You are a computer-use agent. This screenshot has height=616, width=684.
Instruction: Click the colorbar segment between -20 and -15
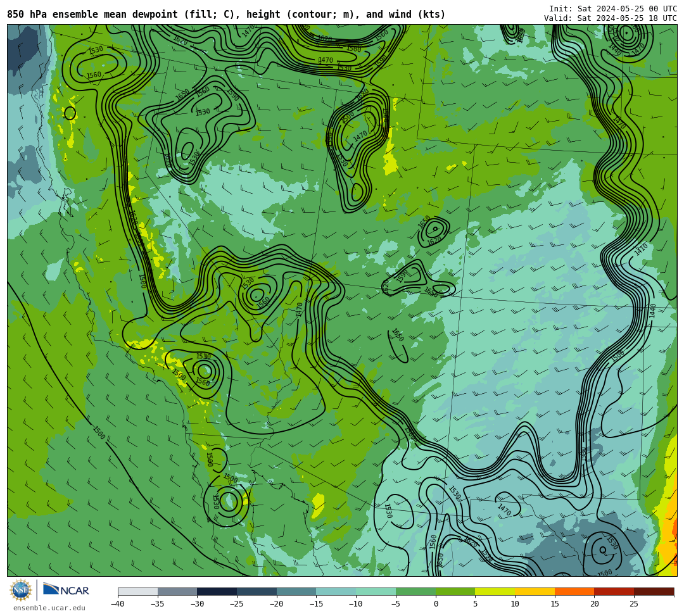pos(296,591)
